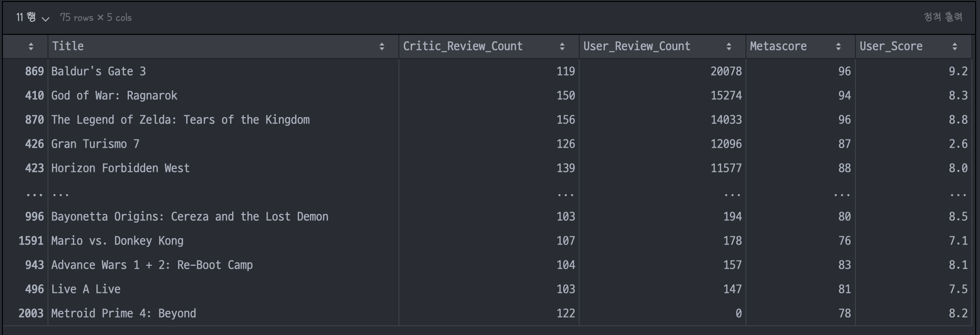Select God of War: Ragnarok cell
The image size is (980, 335).
[x=223, y=95]
